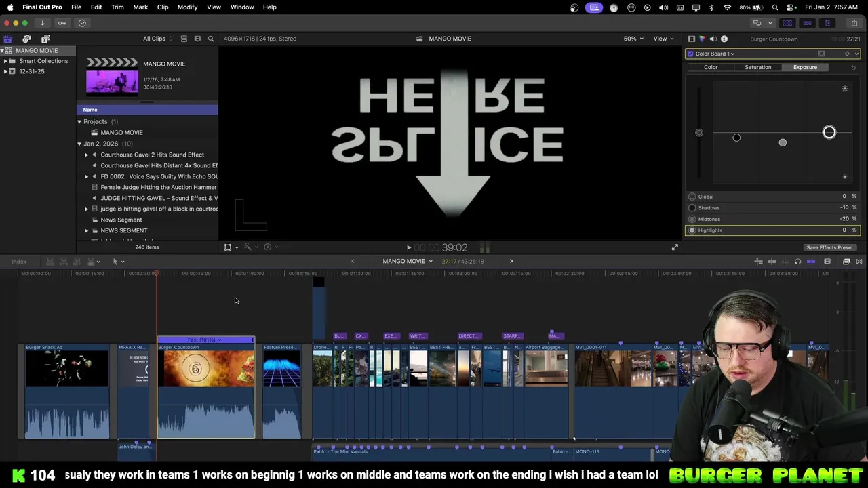
Task: Open the Transitions browser icon
Action: coord(859,261)
